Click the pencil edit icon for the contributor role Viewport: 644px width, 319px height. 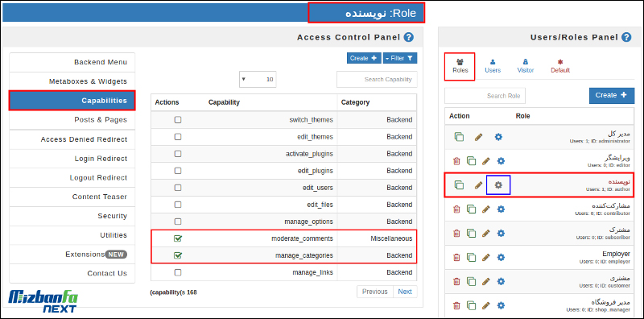point(486,209)
